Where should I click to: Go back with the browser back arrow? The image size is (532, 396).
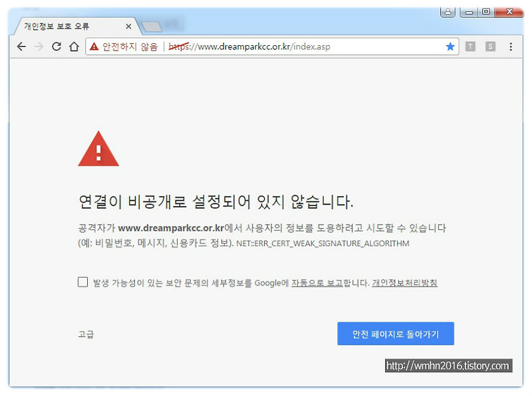click(21, 47)
